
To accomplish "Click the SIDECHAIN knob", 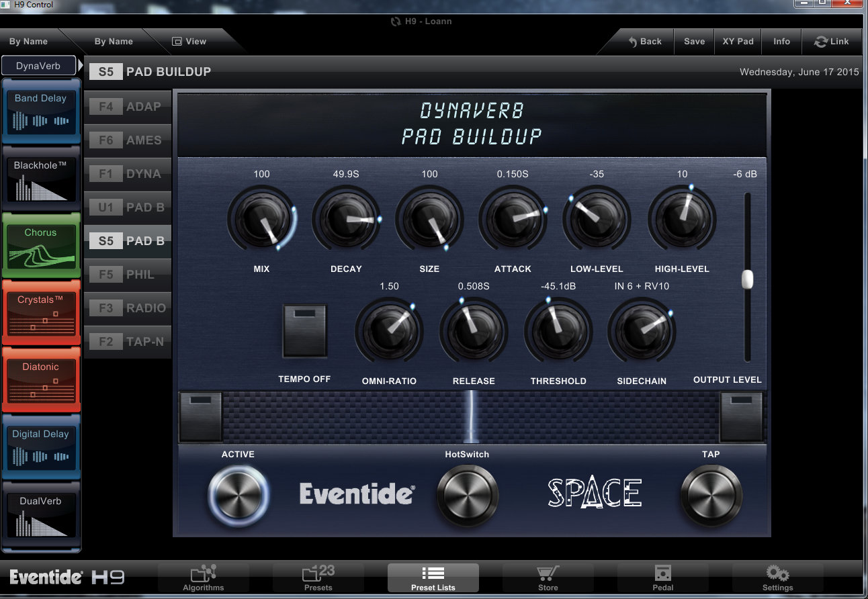I will tap(642, 331).
